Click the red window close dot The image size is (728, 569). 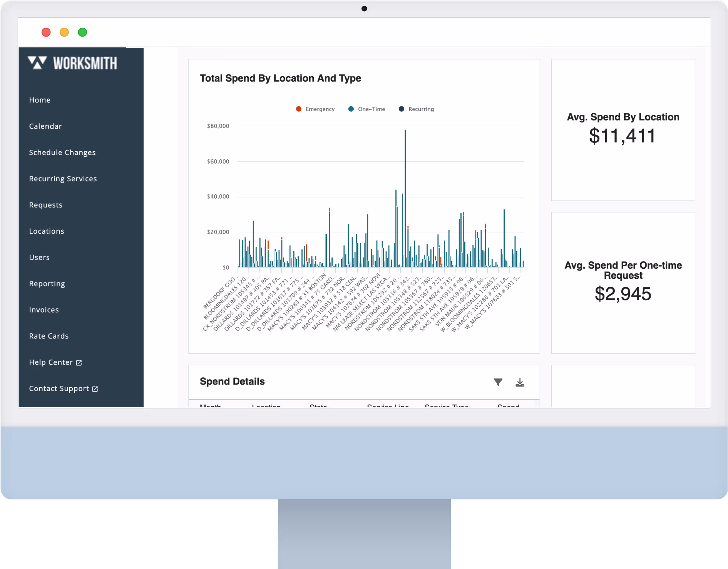pyautogui.click(x=46, y=32)
